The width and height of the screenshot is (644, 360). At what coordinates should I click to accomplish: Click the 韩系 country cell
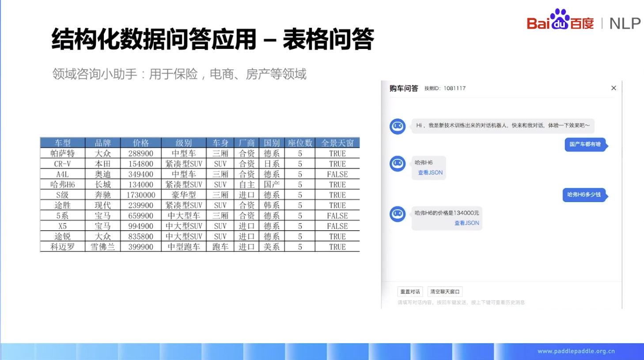272,205
